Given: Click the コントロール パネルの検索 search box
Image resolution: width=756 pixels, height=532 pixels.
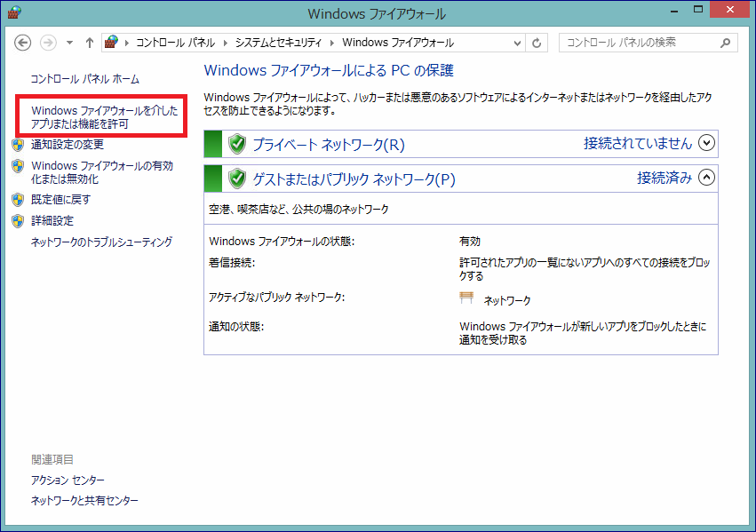Looking at the screenshot, I should [648, 43].
